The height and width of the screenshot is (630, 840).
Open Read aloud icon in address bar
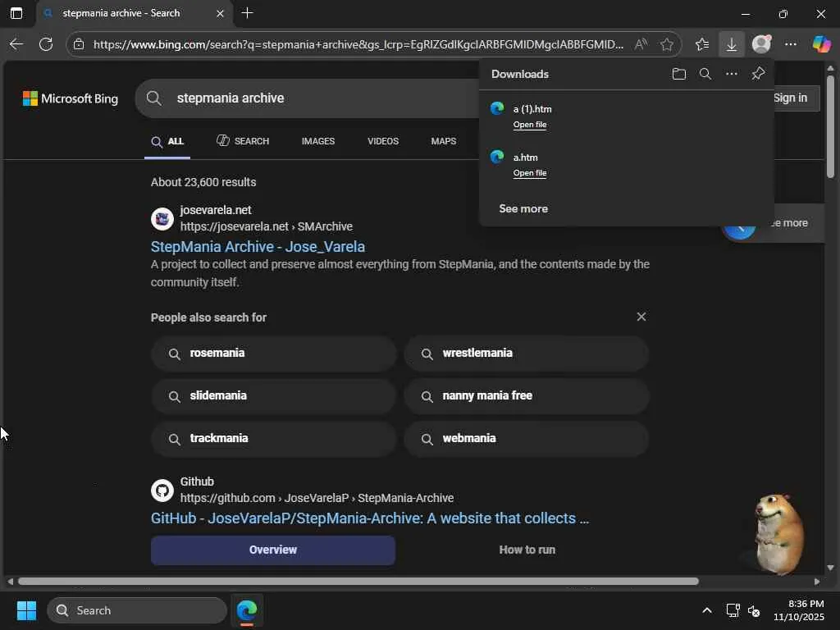click(x=641, y=44)
